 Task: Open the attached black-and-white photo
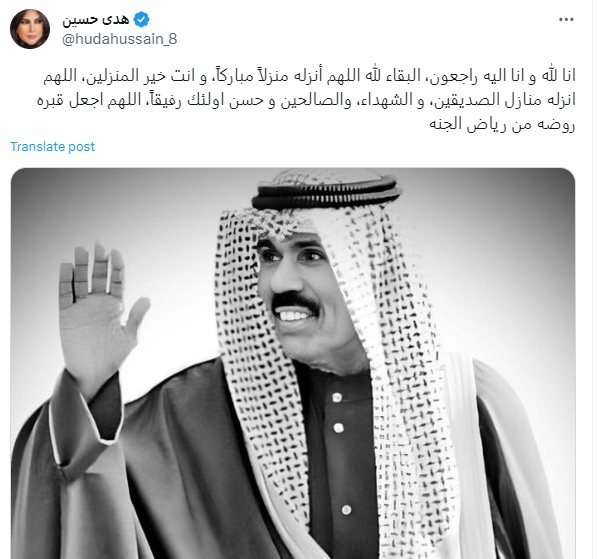(x=293, y=363)
